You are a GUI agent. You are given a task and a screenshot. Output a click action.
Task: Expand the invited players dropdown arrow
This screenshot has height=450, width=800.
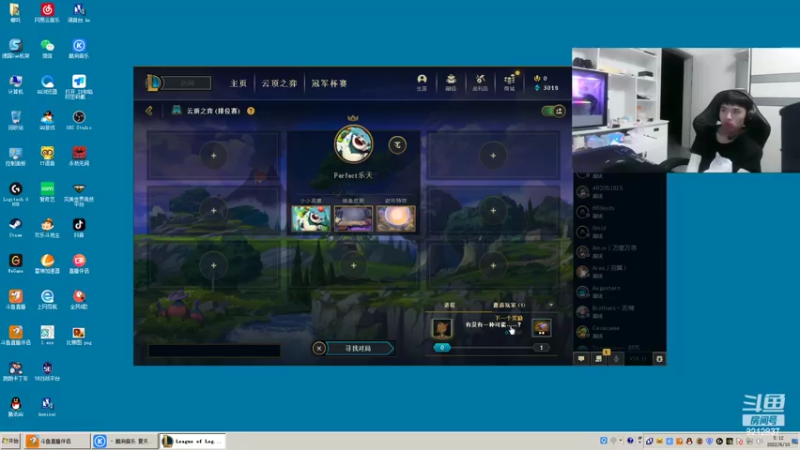pos(551,305)
